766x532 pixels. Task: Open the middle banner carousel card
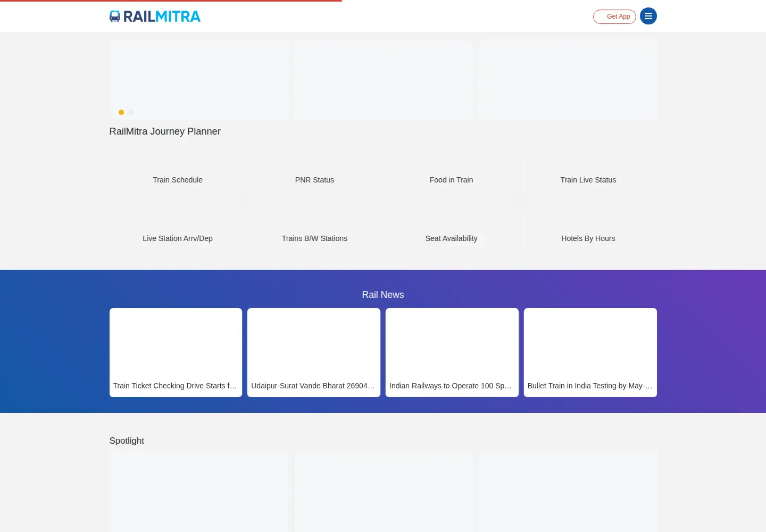point(383,80)
